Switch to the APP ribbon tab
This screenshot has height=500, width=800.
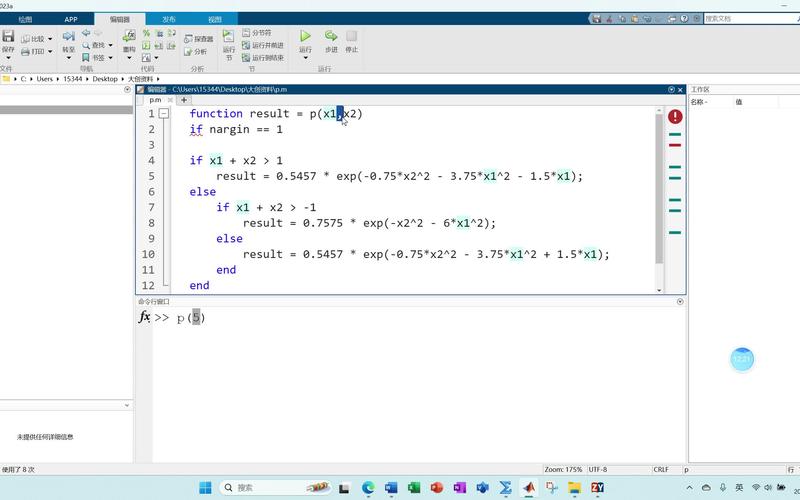[x=71, y=19]
